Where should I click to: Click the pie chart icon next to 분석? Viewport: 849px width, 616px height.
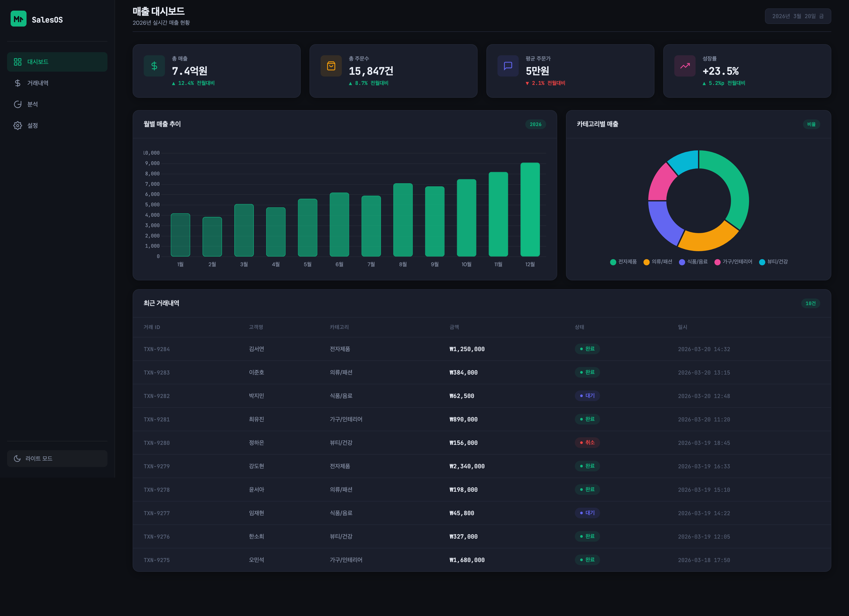coord(18,104)
